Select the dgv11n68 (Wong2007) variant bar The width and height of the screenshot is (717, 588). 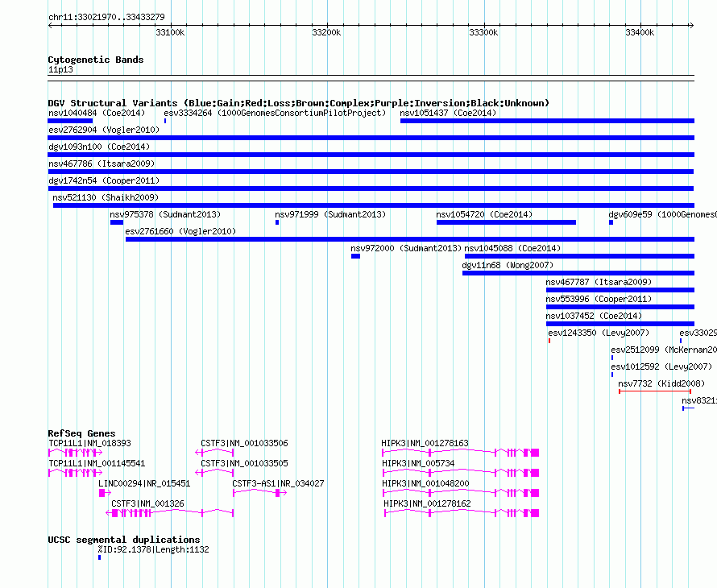[x=578, y=273]
